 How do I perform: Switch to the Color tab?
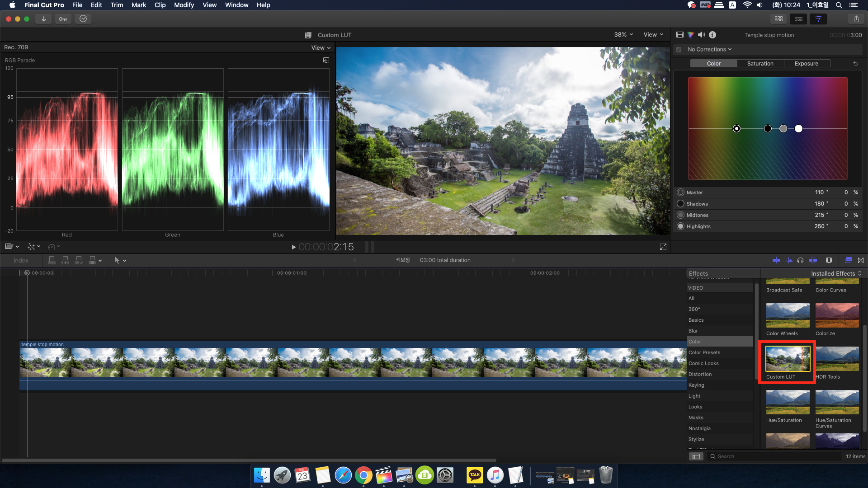[x=714, y=64]
